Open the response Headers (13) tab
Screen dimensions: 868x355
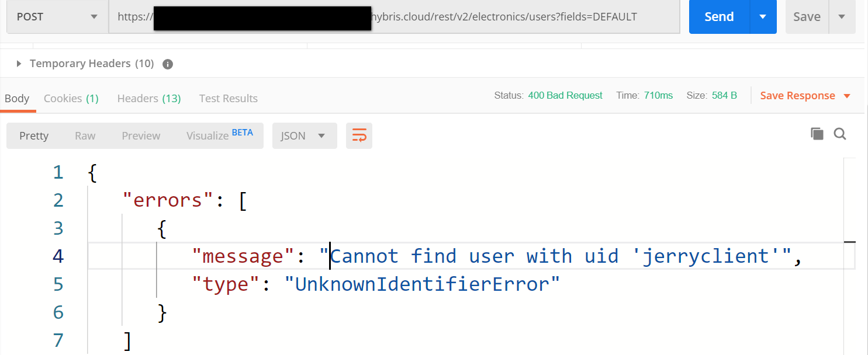(x=149, y=98)
